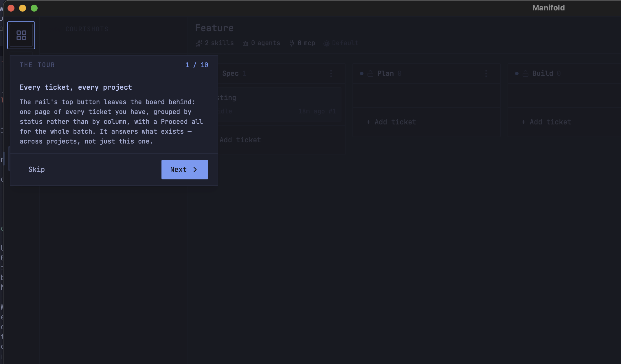621x364 pixels.
Task: Maximize the window with green button
Action: pos(34,8)
